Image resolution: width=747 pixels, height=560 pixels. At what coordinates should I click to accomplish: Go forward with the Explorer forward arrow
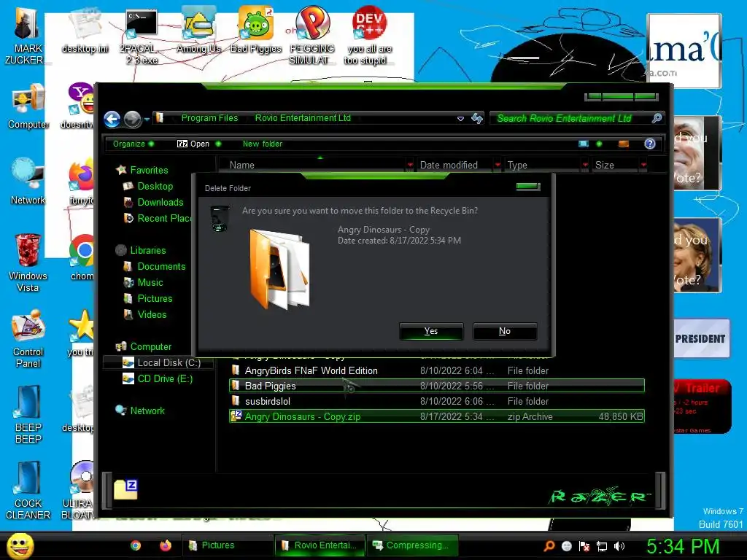(x=133, y=119)
